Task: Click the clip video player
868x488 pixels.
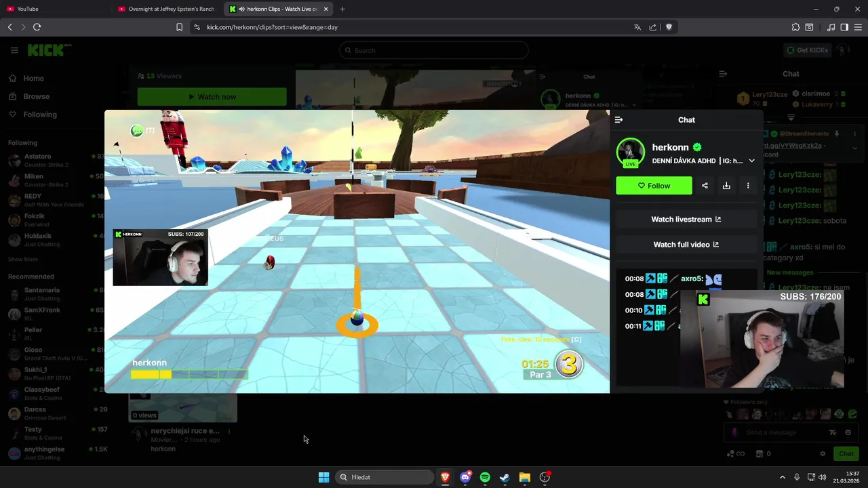Action: [357, 251]
